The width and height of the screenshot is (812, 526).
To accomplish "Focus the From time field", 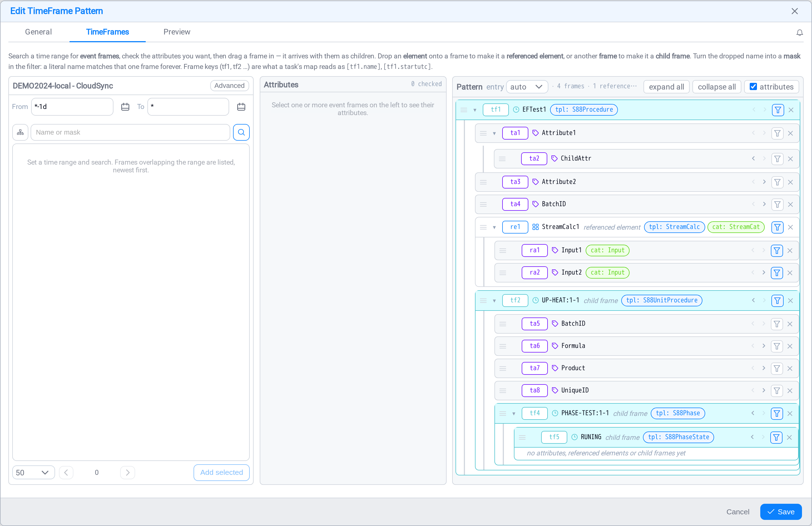I will 72,107.
